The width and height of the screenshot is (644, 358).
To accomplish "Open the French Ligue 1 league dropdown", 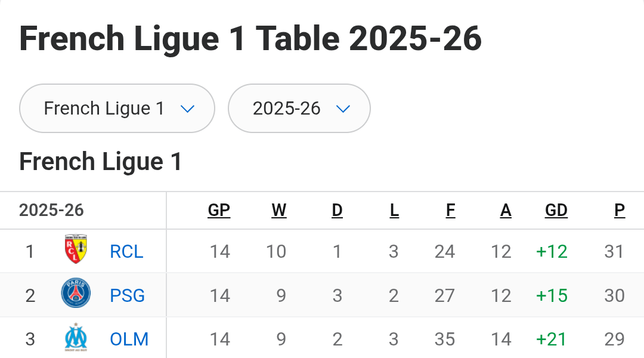I will [x=117, y=109].
